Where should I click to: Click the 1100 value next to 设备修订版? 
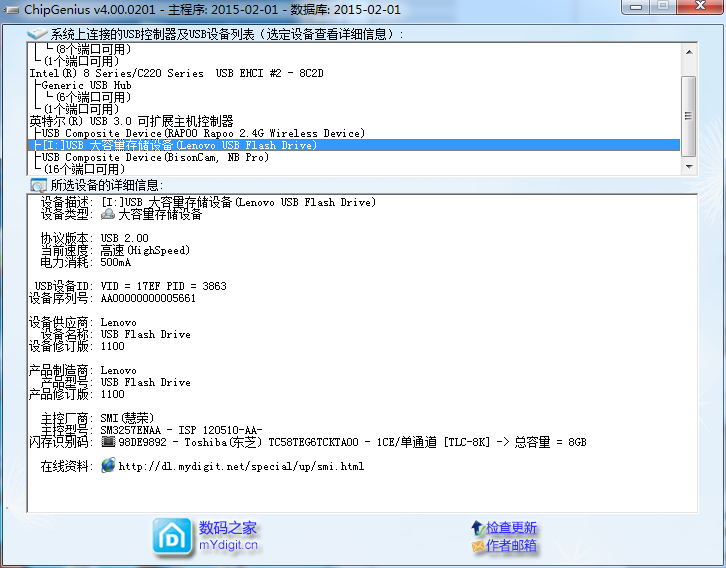click(x=113, y=346)
